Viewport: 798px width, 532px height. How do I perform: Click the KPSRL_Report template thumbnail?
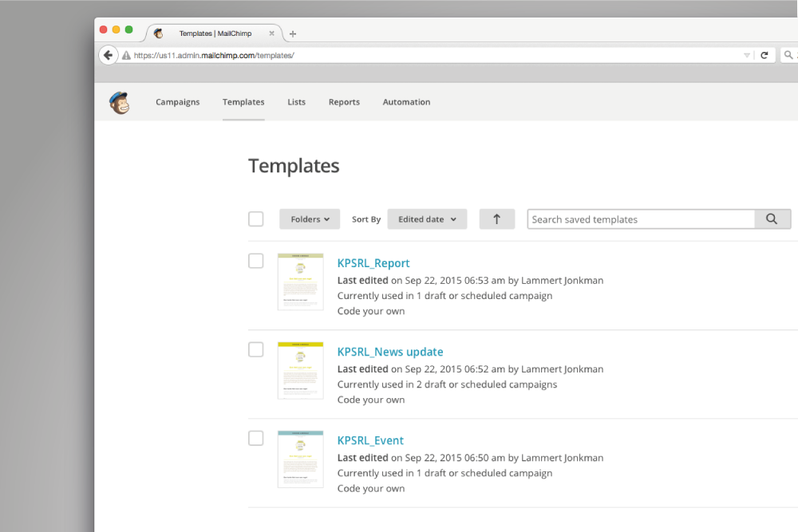click(x=300, y=282)
